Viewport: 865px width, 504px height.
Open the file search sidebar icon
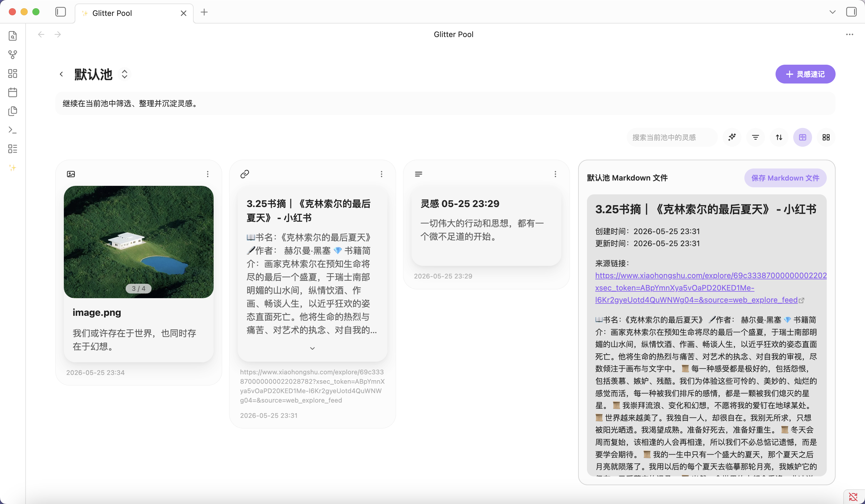coord(13,36)
